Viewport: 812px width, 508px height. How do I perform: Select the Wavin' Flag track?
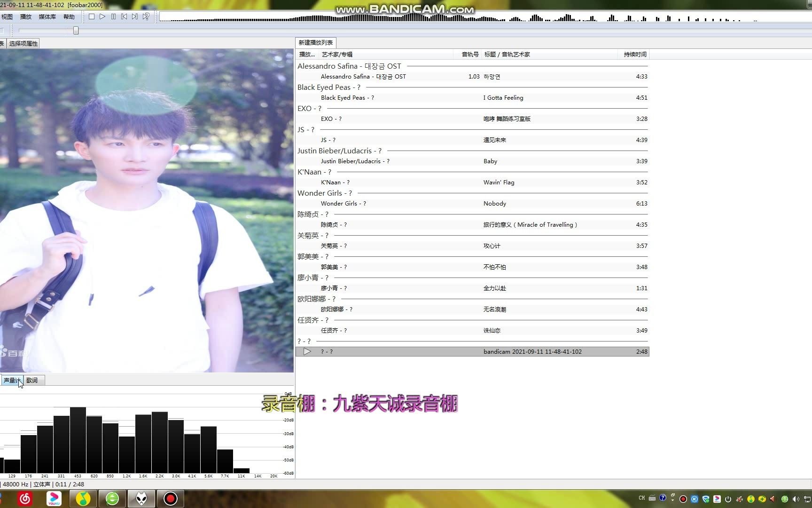point(472,182)
